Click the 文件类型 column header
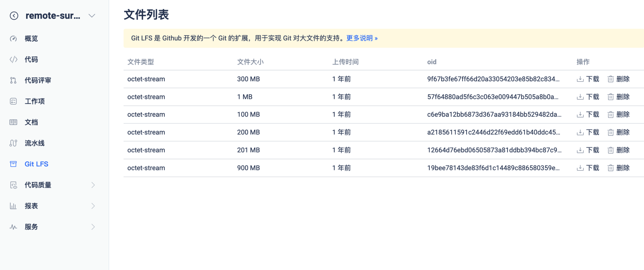Image resolution: width=644 pixels, height=270 pixels. coord(140,62)
